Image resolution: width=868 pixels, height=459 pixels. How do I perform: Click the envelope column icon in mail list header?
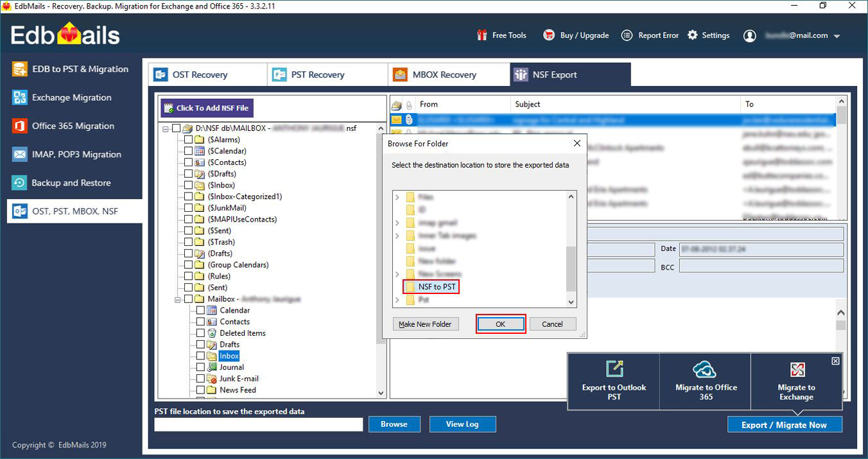[397, 105]
